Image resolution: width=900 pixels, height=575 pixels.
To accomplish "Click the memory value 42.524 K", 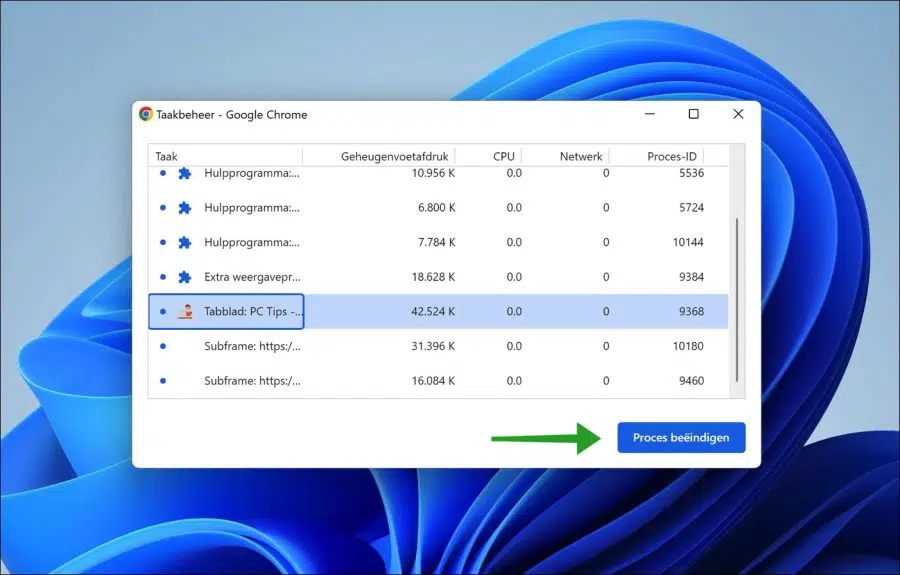I will point(433,312).
